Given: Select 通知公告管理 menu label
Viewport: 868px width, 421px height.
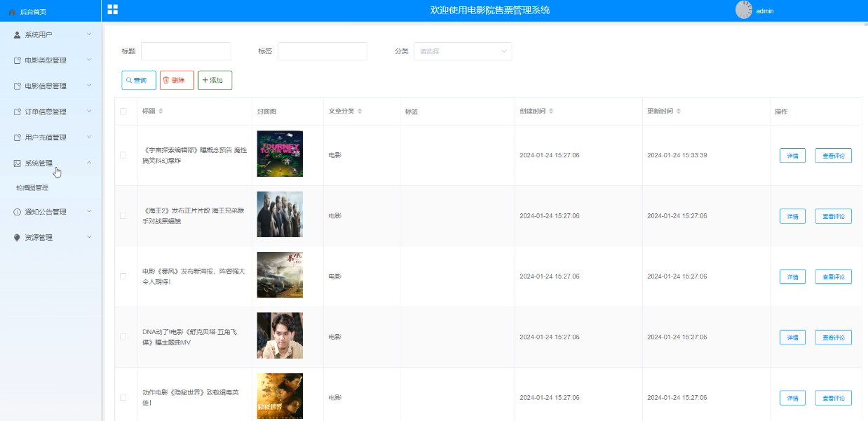Looking at the screenshot, I should tap(46, 212).
